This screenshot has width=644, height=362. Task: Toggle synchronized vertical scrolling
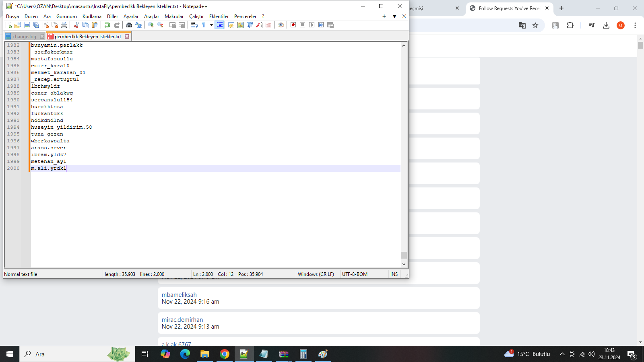[x=172, y=25]
